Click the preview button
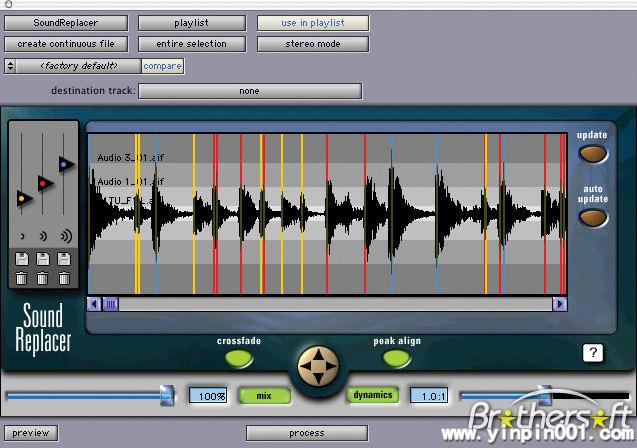The height and width of the screenshot is (448, 637). click(x=30, y=433)
